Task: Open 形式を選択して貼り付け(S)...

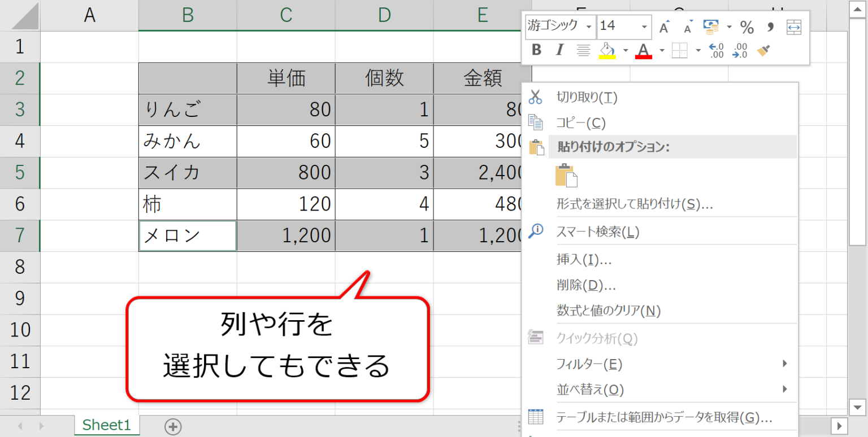Action: [x=659, y=204]
